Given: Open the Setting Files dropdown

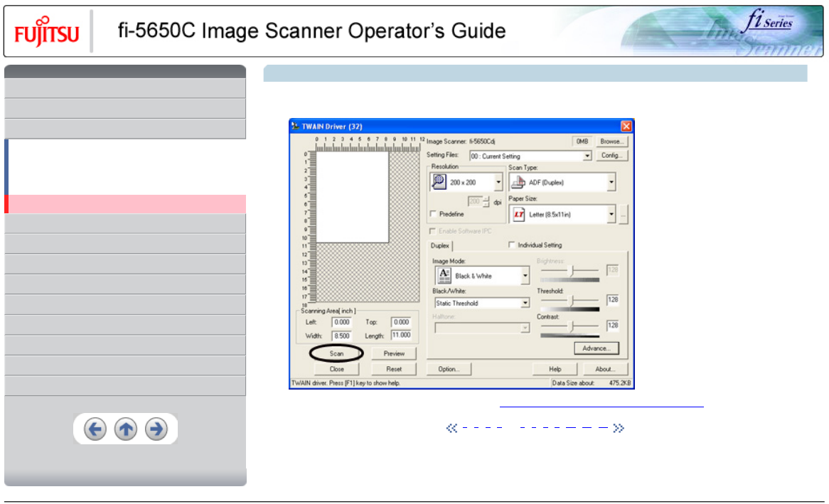Looking at the screenshot, I should point(587,156).
